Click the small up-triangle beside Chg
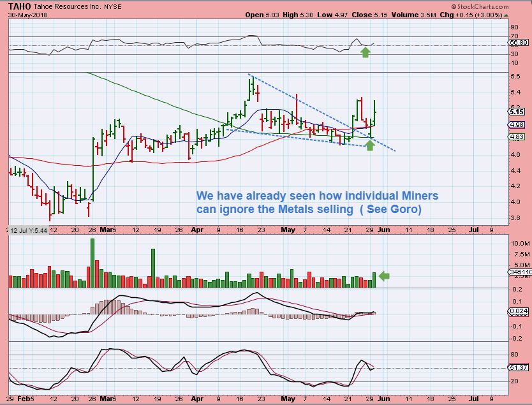The width and height of the screenshot is (532, 405). 506,15
